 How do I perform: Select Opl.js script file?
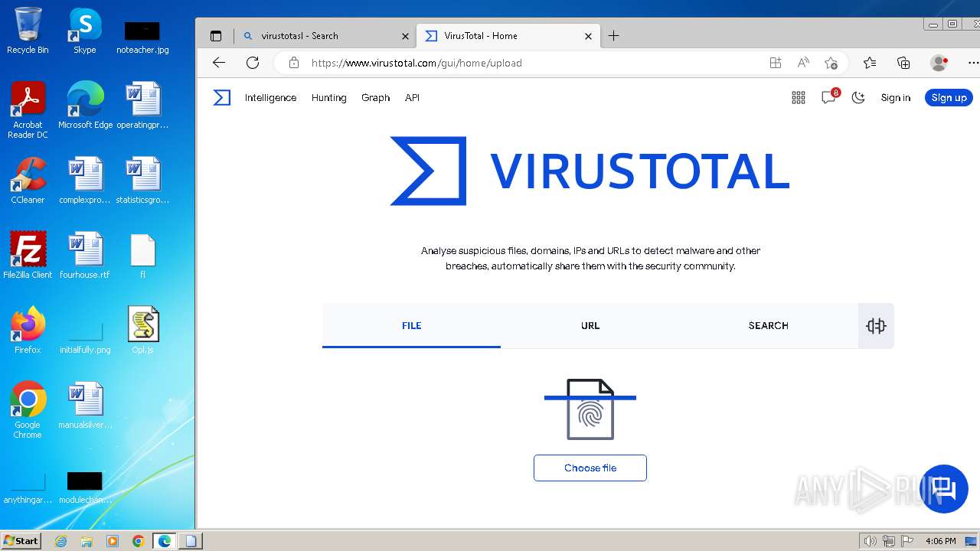142,330
